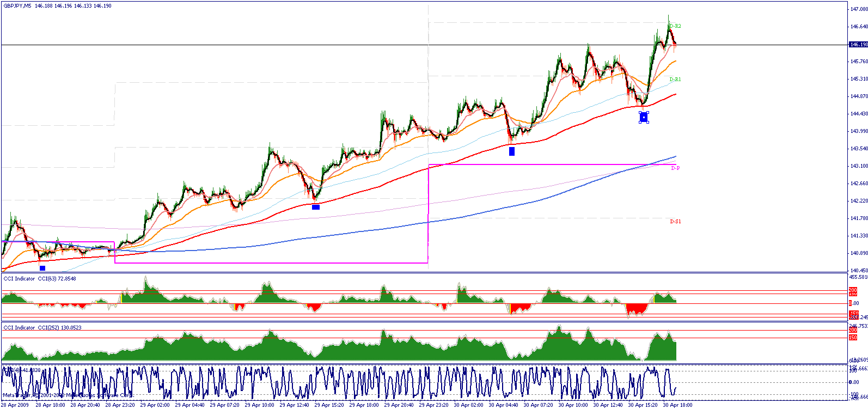868x409 pixels.
Task: Click the 141.330 price scale label
Action: [859, 236]
